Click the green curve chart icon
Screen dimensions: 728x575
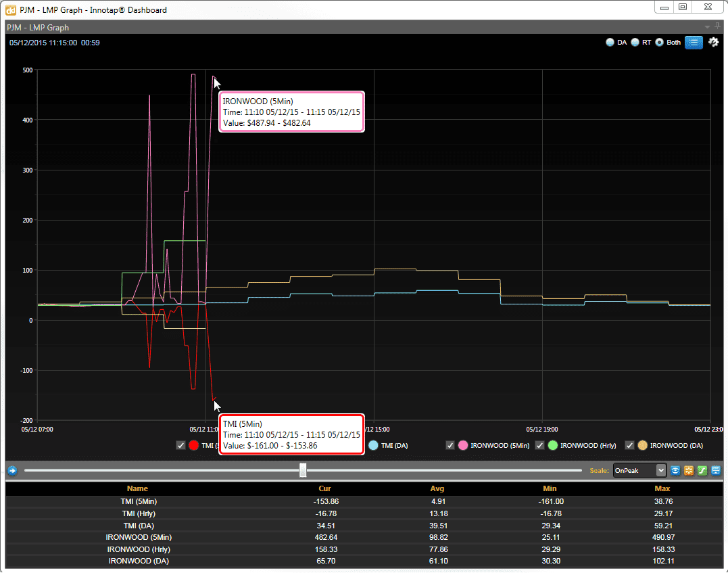(702, 471)
